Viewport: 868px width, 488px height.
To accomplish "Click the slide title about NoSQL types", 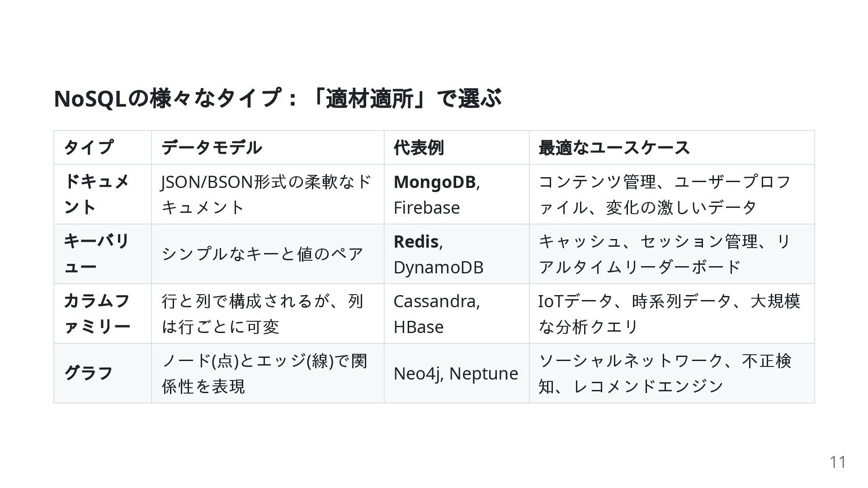I will point(277,99).
